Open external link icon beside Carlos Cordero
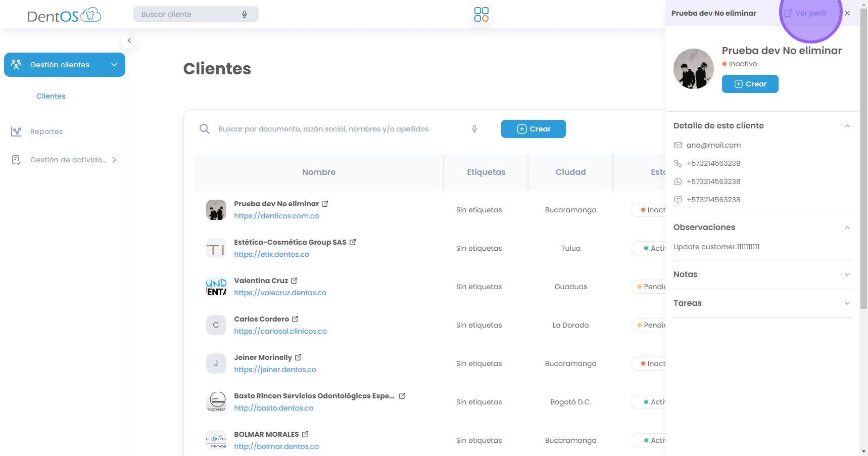868x456 pixels. pyautogui.click(x=295, y=319)
